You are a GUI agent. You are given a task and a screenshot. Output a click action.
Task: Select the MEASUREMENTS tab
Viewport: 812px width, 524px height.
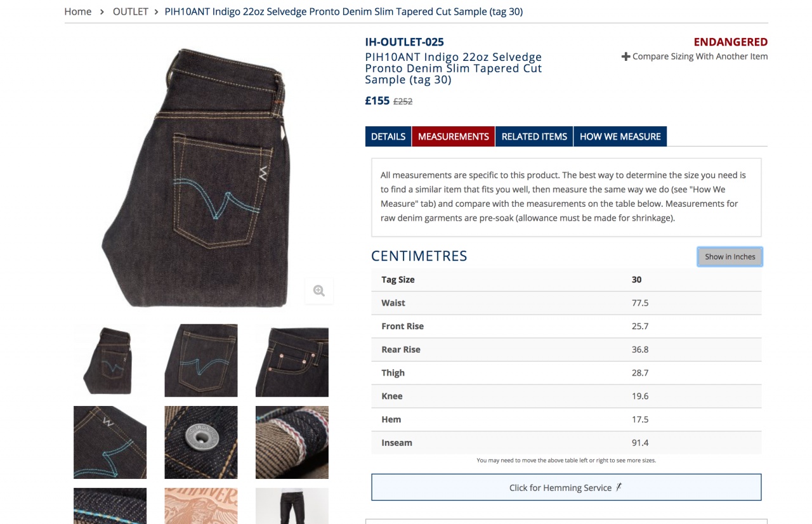(x=454, y=136)
